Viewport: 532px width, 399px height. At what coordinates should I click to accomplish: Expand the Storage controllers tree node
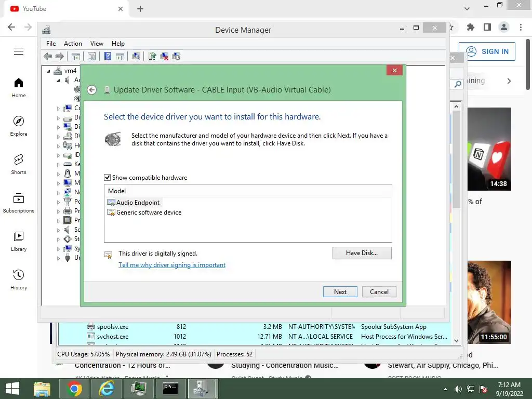tap(58, 239)
